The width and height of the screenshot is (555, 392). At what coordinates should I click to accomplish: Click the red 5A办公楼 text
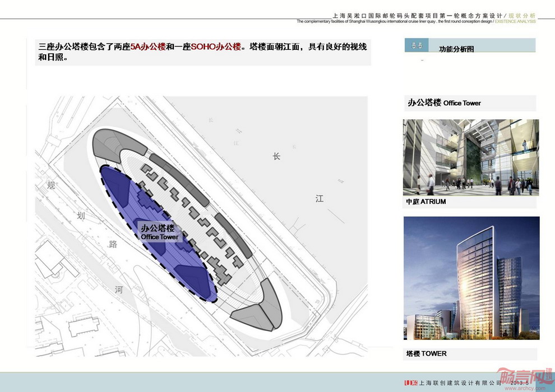pos(148,47)
